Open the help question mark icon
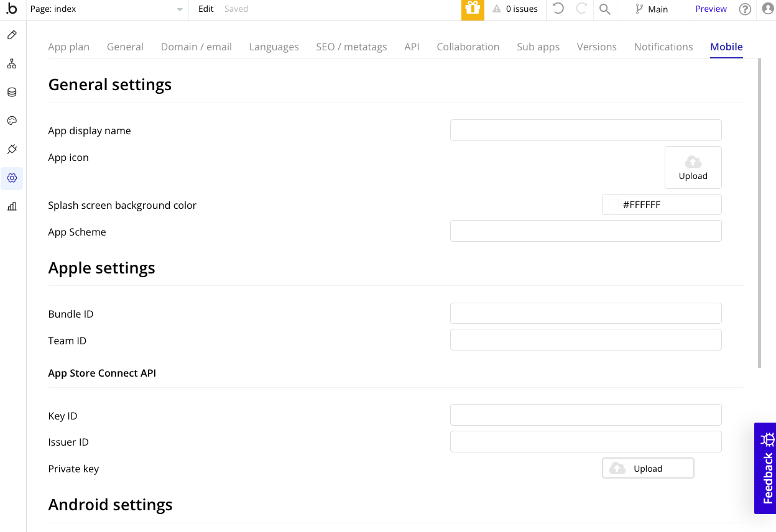Image resolution: width=776 pixels, height=532 pixels. point(745,9)
